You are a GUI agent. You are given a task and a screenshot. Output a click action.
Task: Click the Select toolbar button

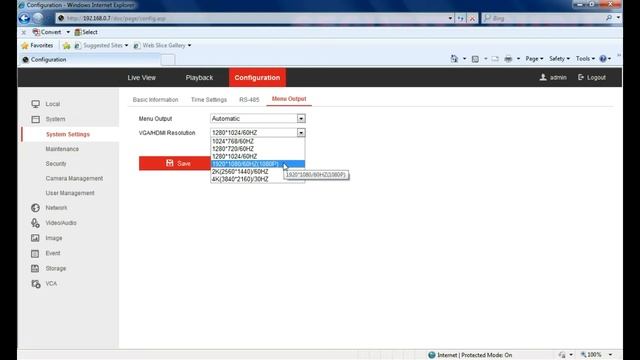(x=86, y=32)
